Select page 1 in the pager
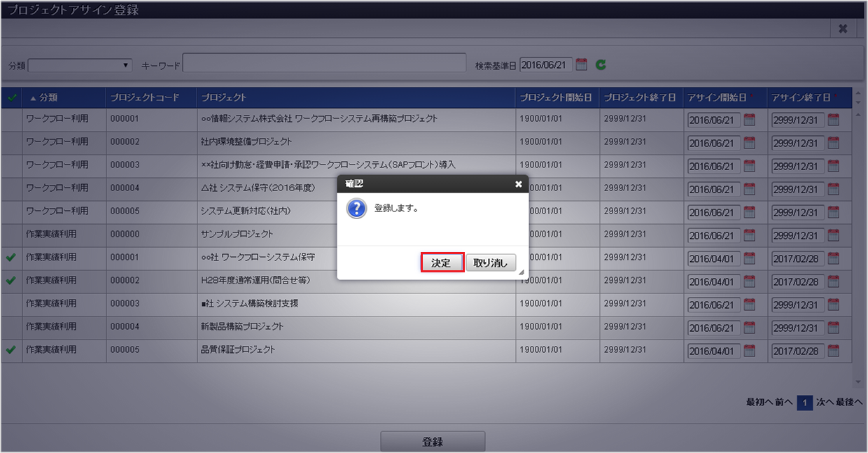The image size is (868, 453). pos(805,403)
